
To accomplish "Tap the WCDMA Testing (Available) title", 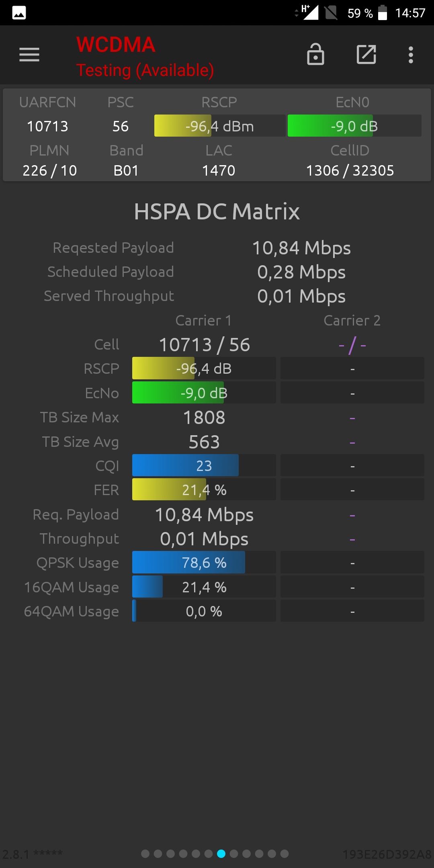I will click(145, 57).
